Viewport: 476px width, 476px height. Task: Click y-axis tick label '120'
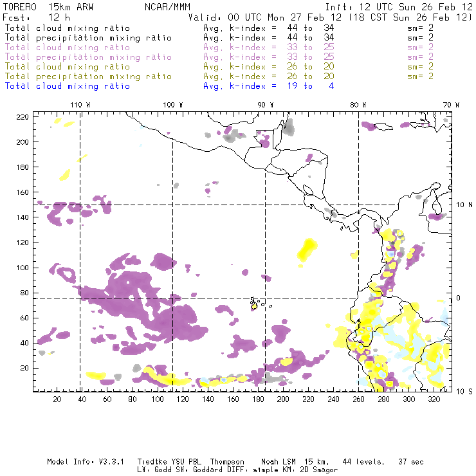23,243
